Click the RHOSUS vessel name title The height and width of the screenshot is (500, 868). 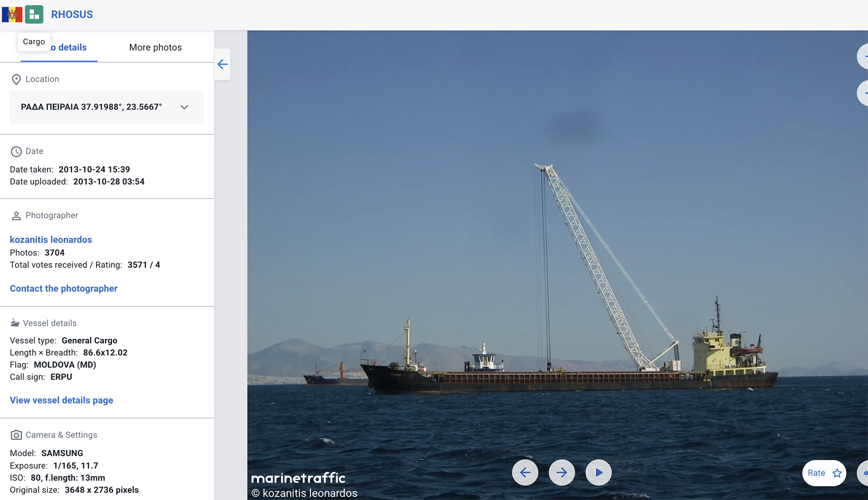coord(72,14)
